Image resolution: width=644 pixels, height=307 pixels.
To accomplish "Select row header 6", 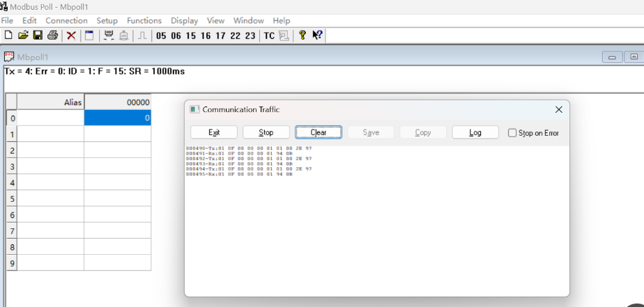I will tap(12, 214).
